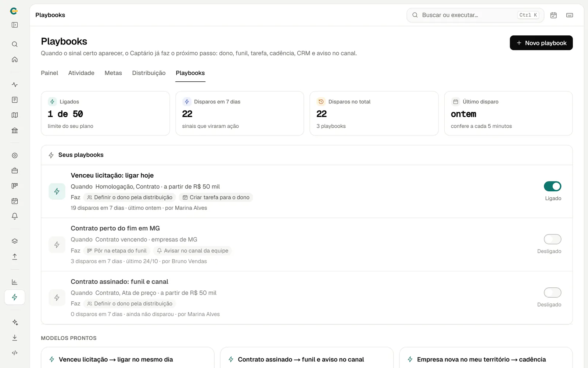
Task: Click the 'Último disparo' card
Action: click(x=508, y=113)
